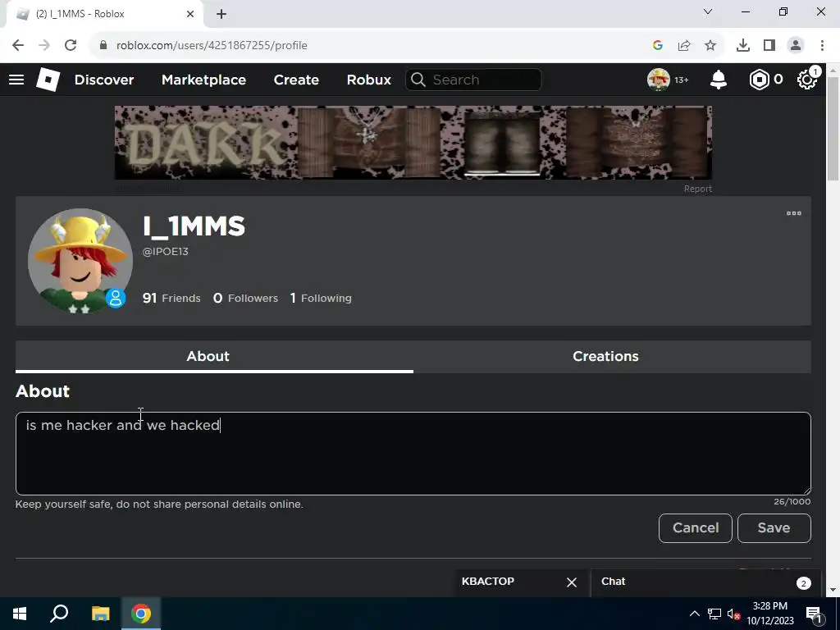Image resolution: width=840 pixels, height=630 pixels.
Task: Open the KBACTOP chat conversation
Action: [487, 582]
